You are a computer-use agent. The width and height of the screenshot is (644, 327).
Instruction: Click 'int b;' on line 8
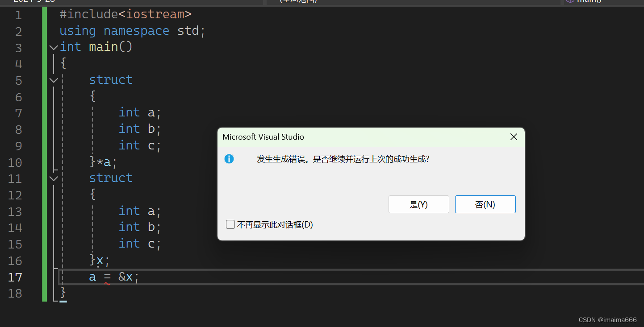[x=140, y=129]
